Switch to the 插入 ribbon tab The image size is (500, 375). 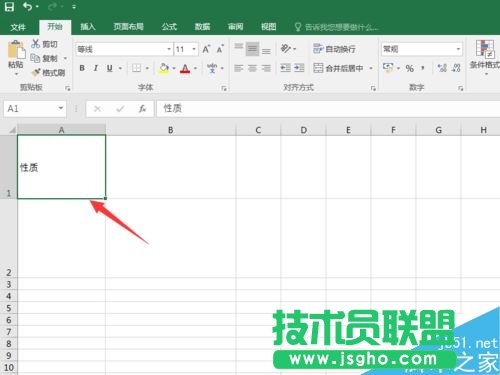pos(88,27)
